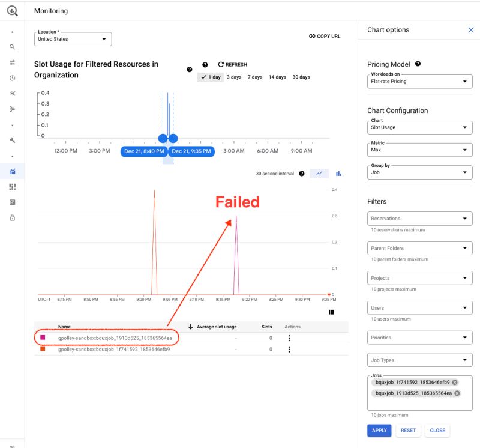The image size is (480, 448).
Task: Select the 7 days time range
Action: [254, 77]
